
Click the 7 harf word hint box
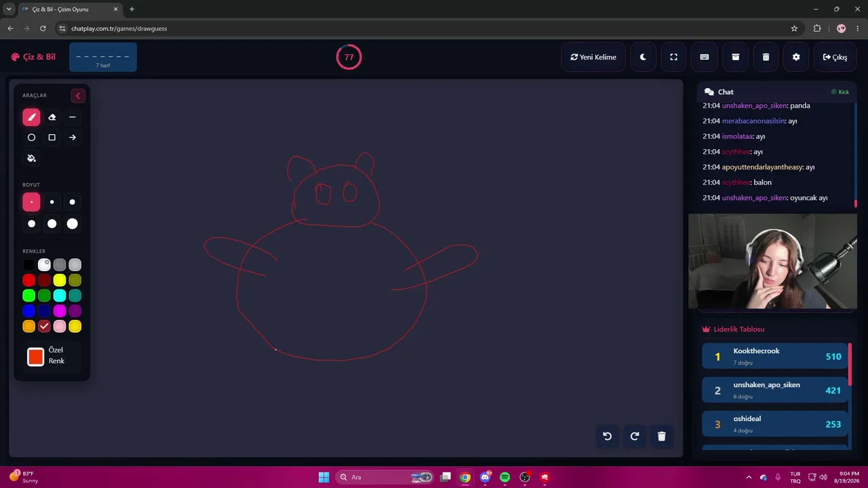103,57
